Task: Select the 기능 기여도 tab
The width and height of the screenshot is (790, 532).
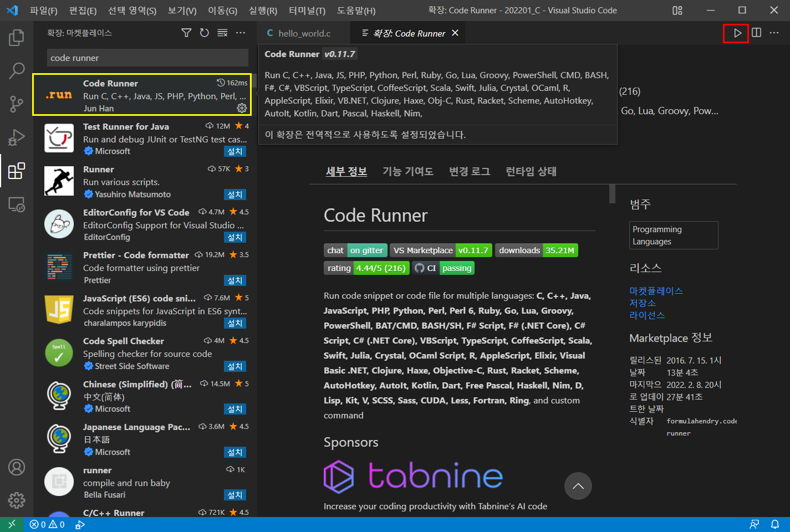Action: click(408, 171)
